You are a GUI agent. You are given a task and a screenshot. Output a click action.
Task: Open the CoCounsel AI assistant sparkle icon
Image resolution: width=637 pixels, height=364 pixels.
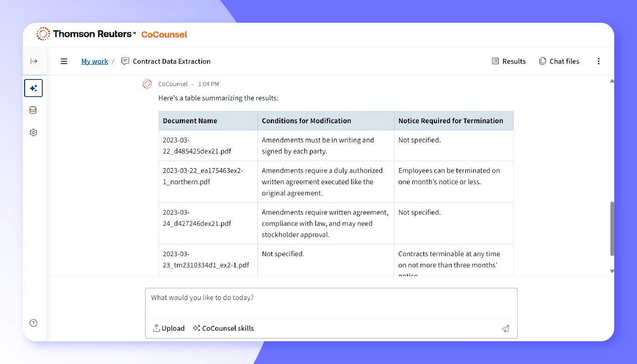pyautogui.click(x=33, y=88)
